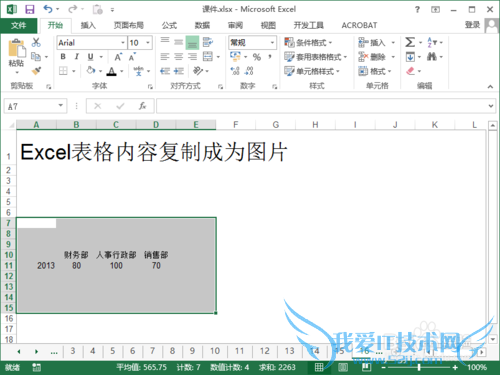Switch to Page Layout view in status bar
The height and width of the screenshot is (375, 500).
[x=343, y=367]
